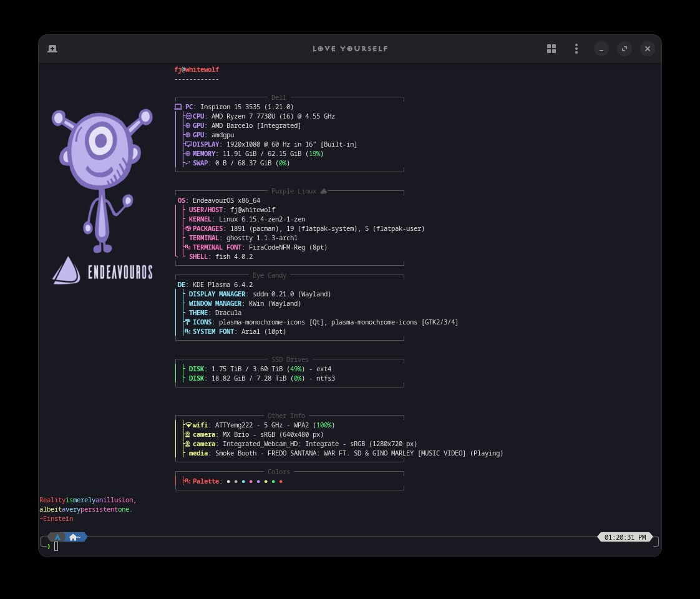Click the icon beside GPU: amdgpu
Image resolution: width=700 pixels, height=599 pixels.
188,135
